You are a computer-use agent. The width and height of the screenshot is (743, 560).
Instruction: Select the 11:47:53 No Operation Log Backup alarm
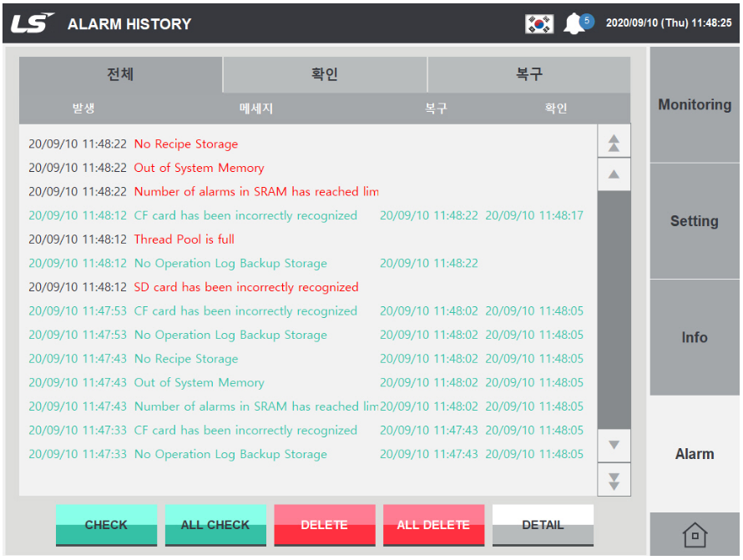click(x=308, y=335)
